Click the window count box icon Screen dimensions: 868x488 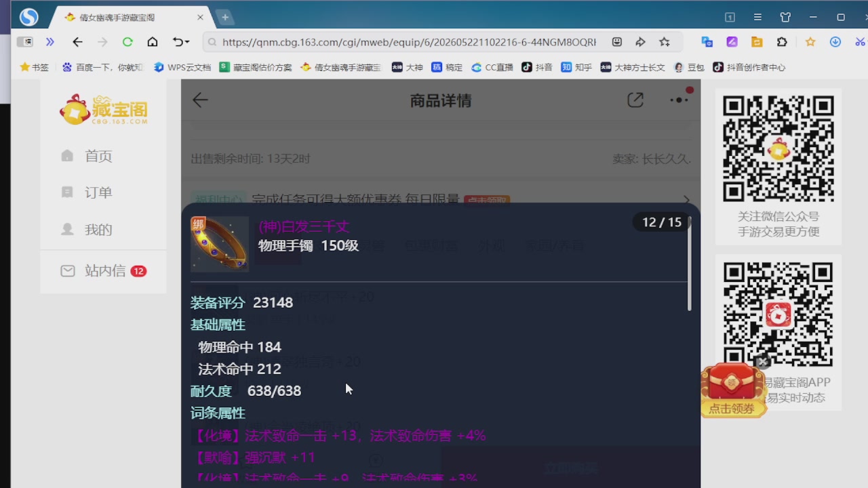click(x=730, y=17)
